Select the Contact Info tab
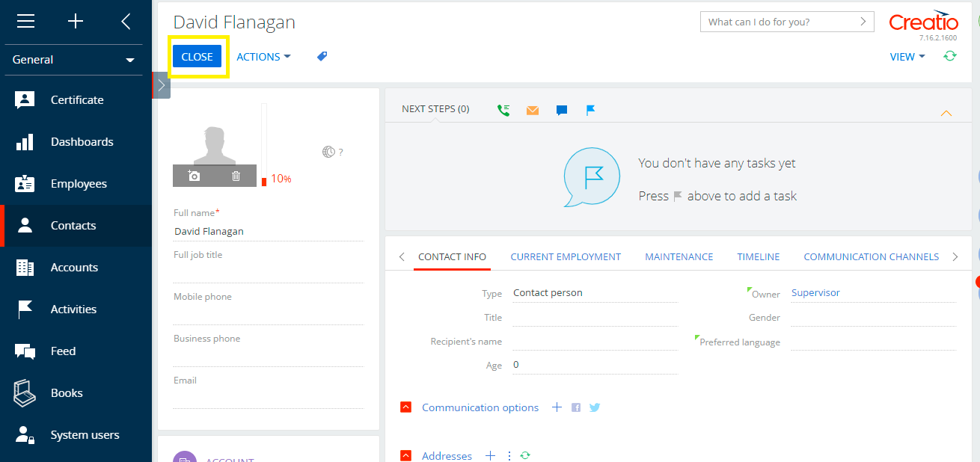Image resolution: width=980 pixels, height=462 pixels. [452, 256]
